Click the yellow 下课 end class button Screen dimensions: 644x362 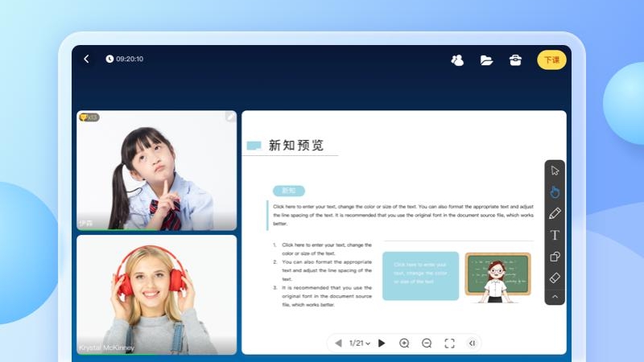[551, 60]
